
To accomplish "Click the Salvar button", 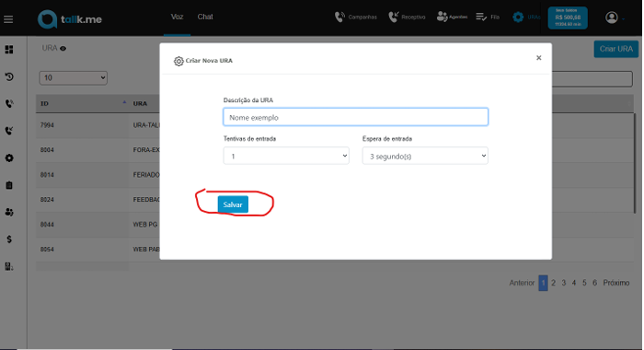I will point(233,204).
